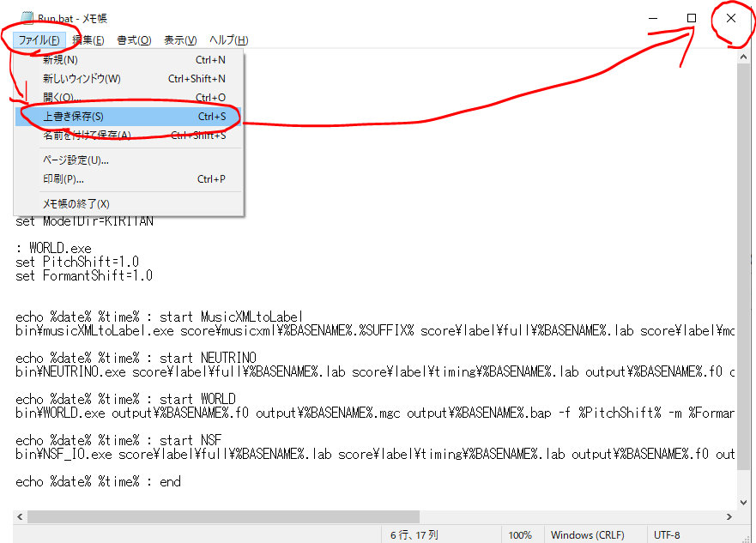Select 上書き保存(S) to save file
The image size is (756, 543).
(x=128, y=116)
